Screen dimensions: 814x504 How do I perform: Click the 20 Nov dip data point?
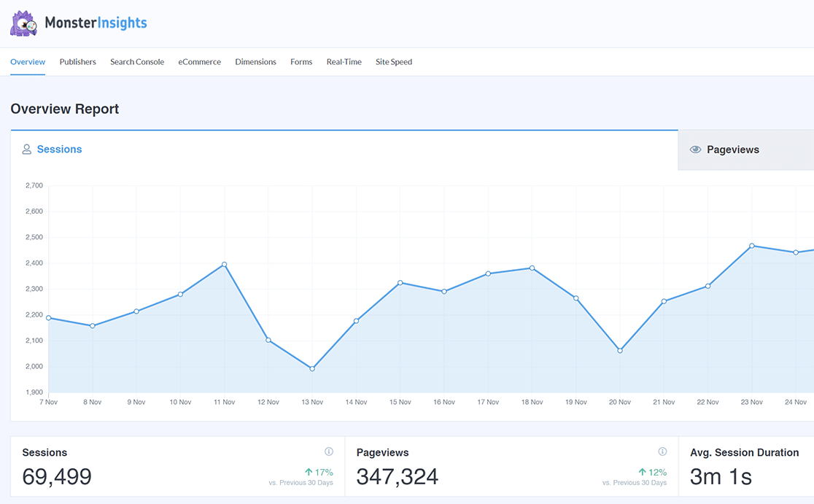620,351
